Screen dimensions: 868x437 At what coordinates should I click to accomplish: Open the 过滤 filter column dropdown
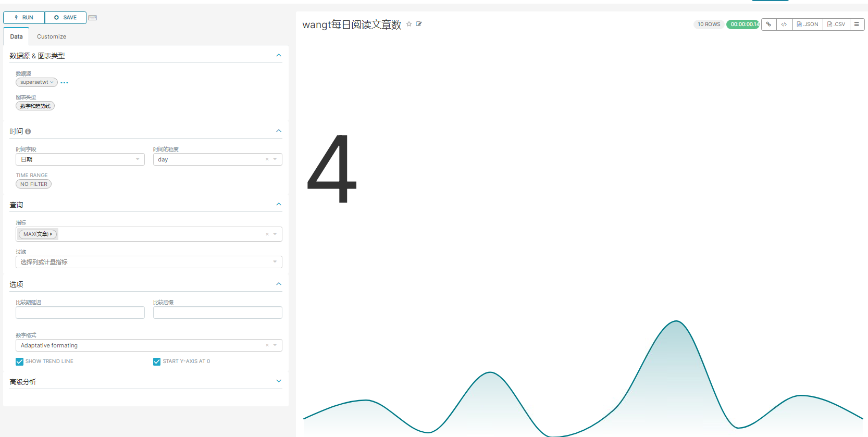click(x=149, y=262)
